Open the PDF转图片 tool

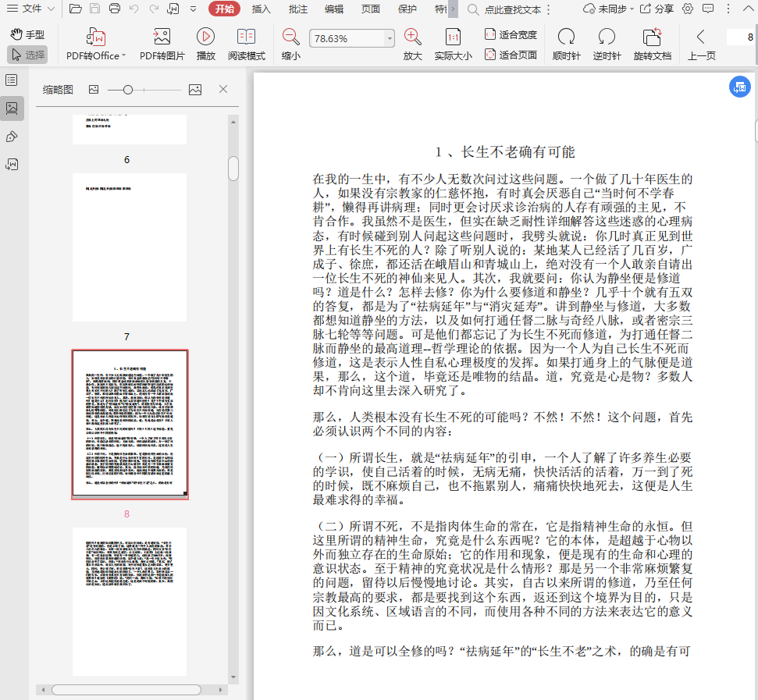[x=162, y=37]
